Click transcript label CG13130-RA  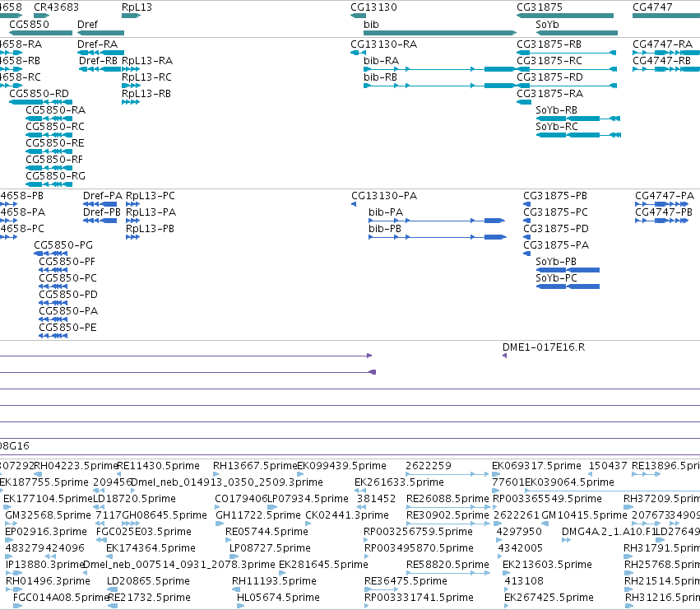(383, 44)
